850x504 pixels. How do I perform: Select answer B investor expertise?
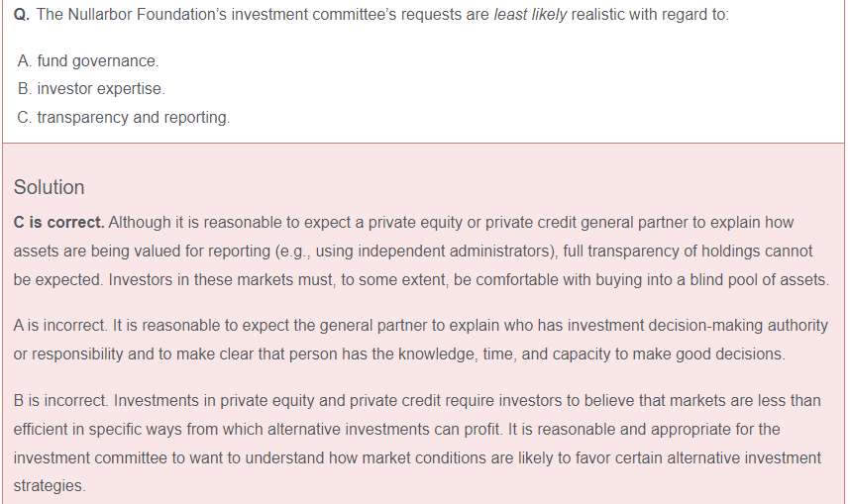tap(91, 89)
